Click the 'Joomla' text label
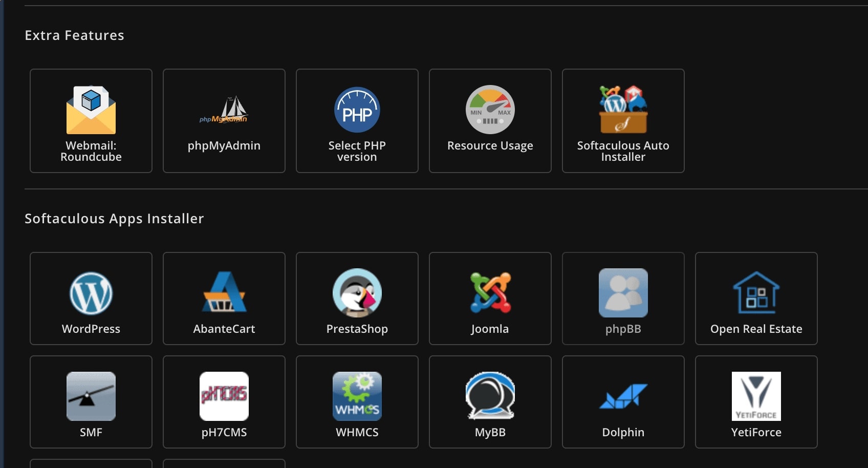This screenshot has height=468, width=868. point(490,329)
